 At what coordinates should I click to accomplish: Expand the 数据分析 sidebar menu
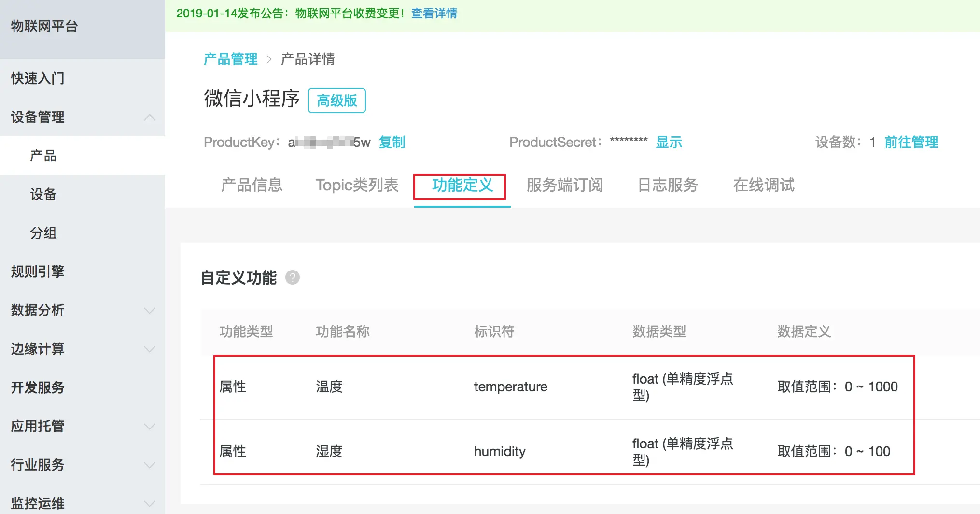tap(150, 310)
